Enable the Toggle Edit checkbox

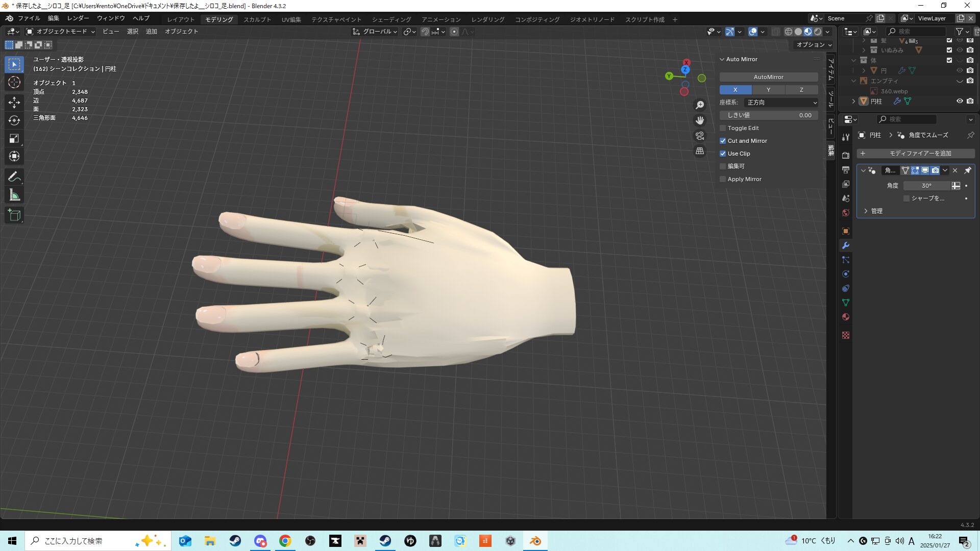click(723, 128)
